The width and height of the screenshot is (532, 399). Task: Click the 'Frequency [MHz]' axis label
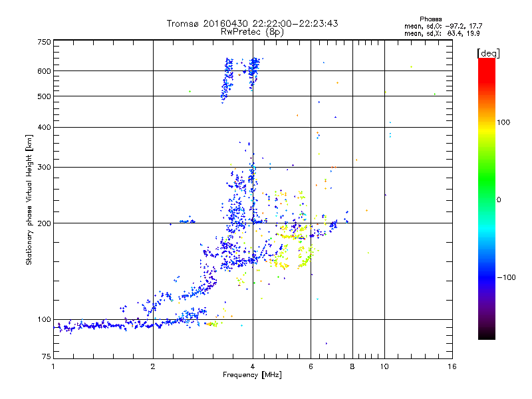[252, 375]
